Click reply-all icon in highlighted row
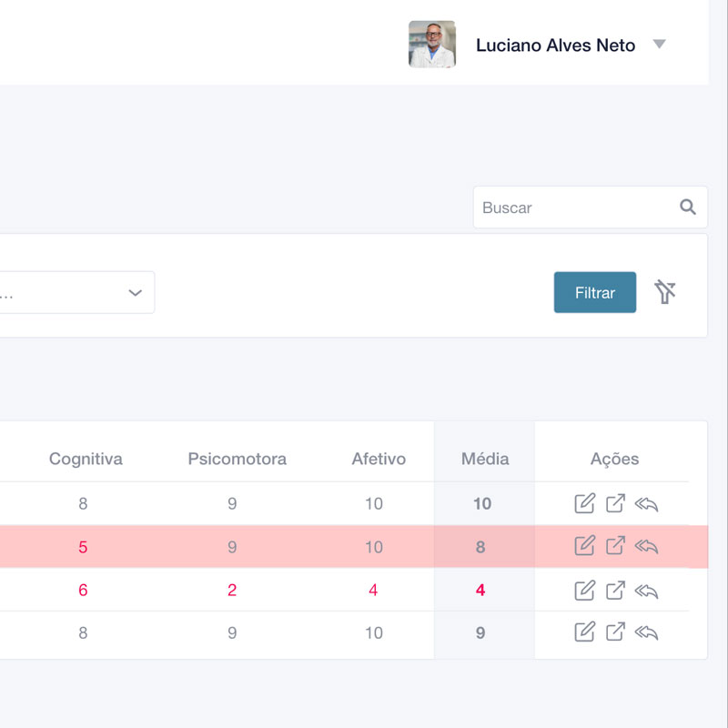The width and height of the screenshot is (728, 728). (647, 546)
